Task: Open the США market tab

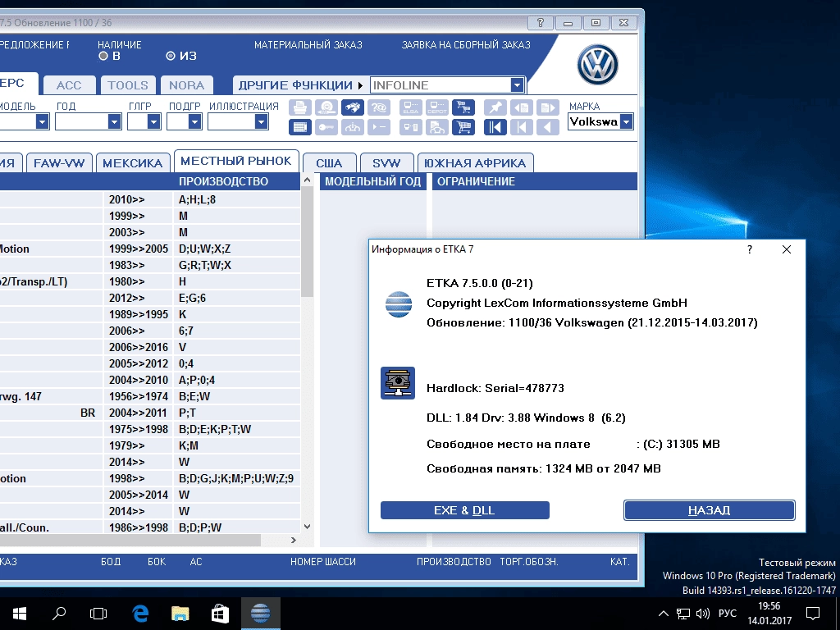Action: pyautogui.click(x=329, y=163)
